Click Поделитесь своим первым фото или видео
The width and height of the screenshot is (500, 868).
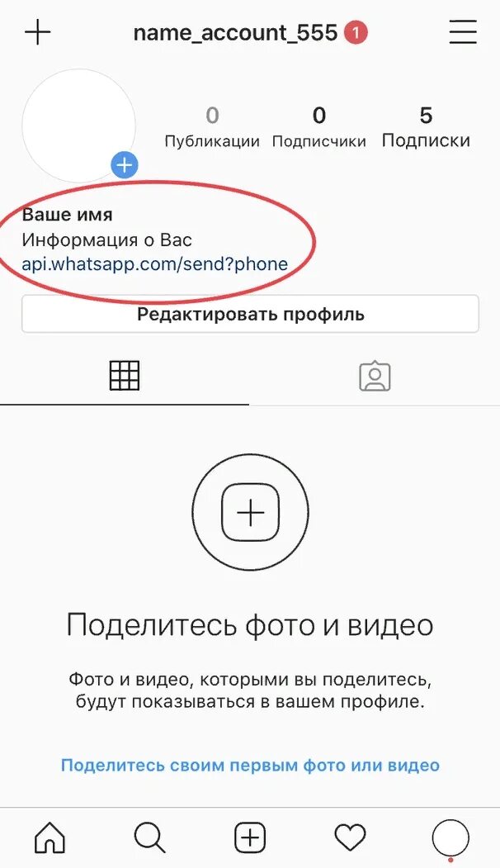[250, 766]
